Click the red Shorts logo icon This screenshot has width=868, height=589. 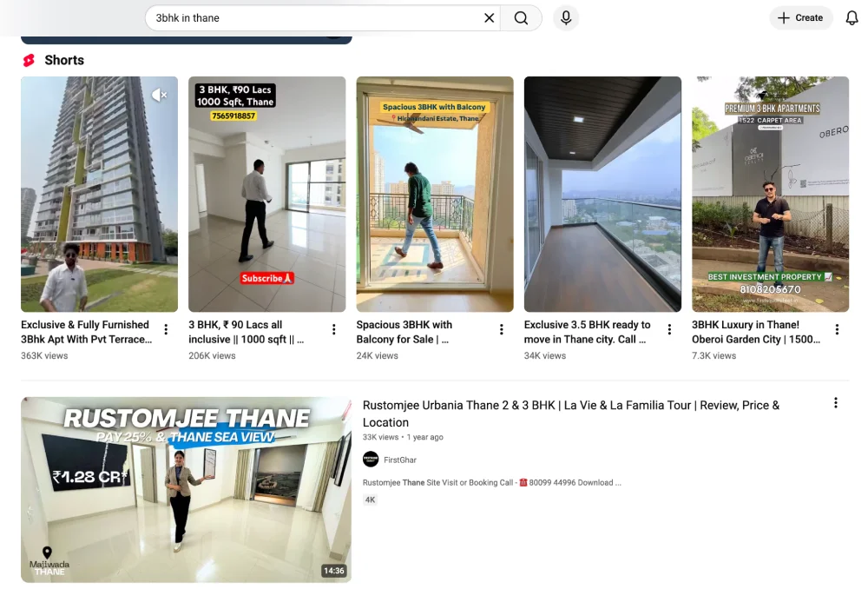pyautogui.click(x=29, y=61)
